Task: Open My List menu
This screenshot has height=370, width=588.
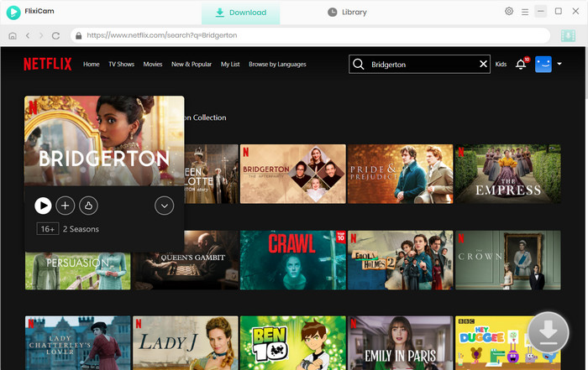Action: 230,64
